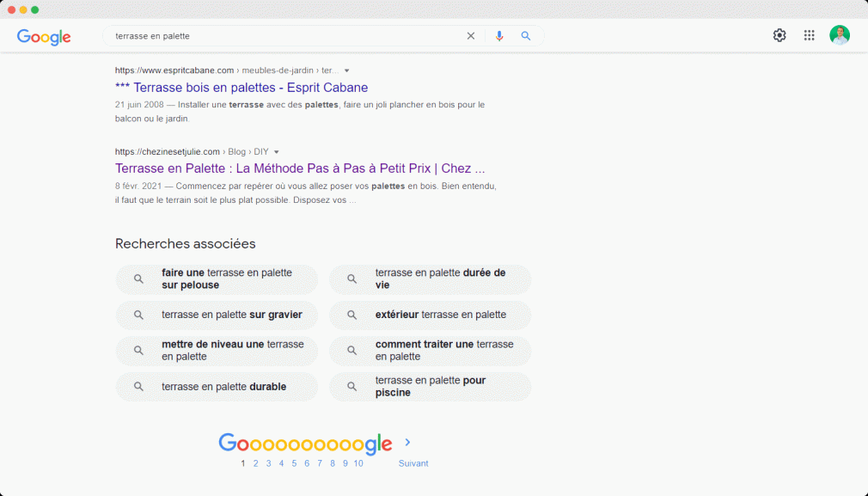Click the Google logo in the header
The height and width of the screenshot is (496, 868).
[44, 37]
